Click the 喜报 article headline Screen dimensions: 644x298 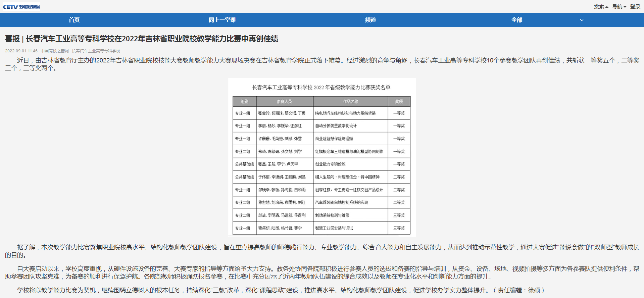[x=141, y=39]
